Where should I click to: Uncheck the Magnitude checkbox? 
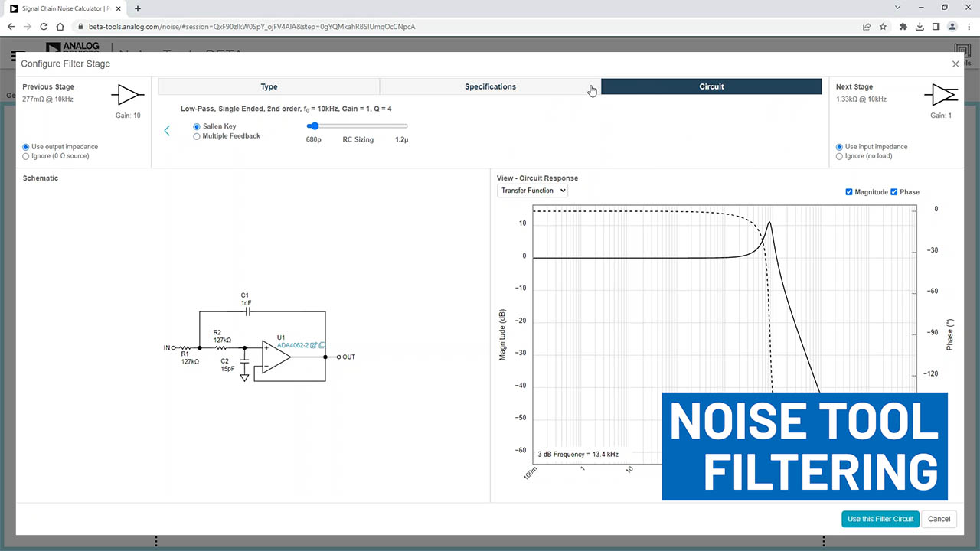click(849, 192)
